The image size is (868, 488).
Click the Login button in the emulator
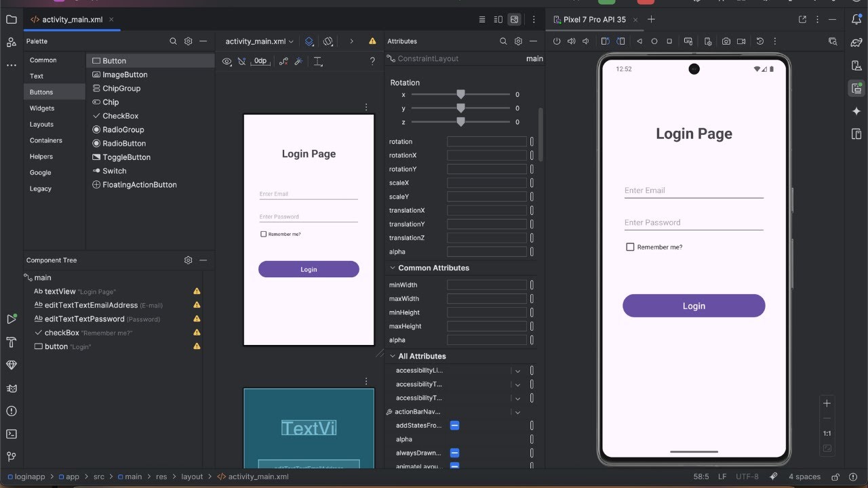click(694, 306)
